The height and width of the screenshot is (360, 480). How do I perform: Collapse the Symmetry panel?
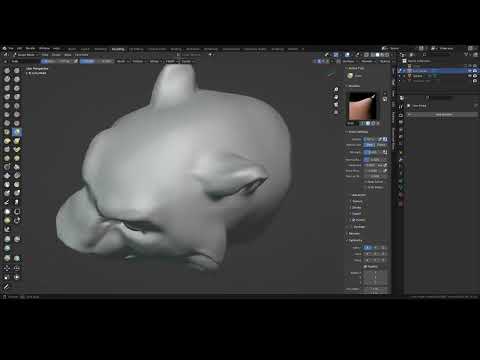coord(347,240)
